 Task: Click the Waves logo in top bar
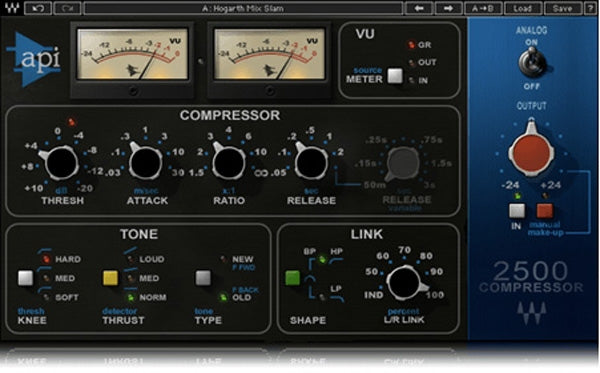(x=12, y=8)
